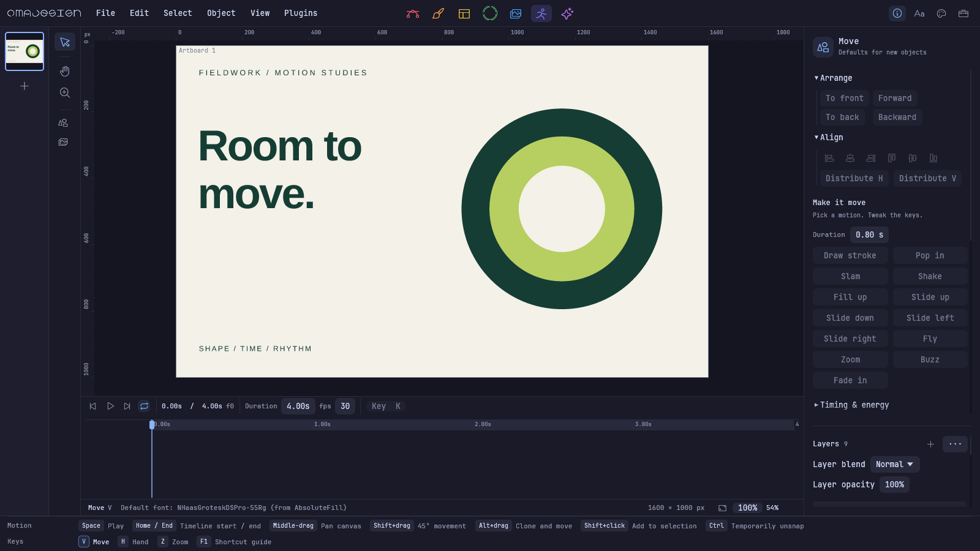
Task: Select the Move arrow tool
Action: click(65, 42)
